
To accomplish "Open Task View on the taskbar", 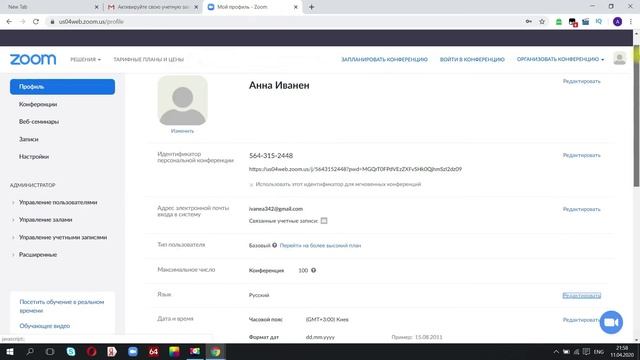I will coord(50,351).
